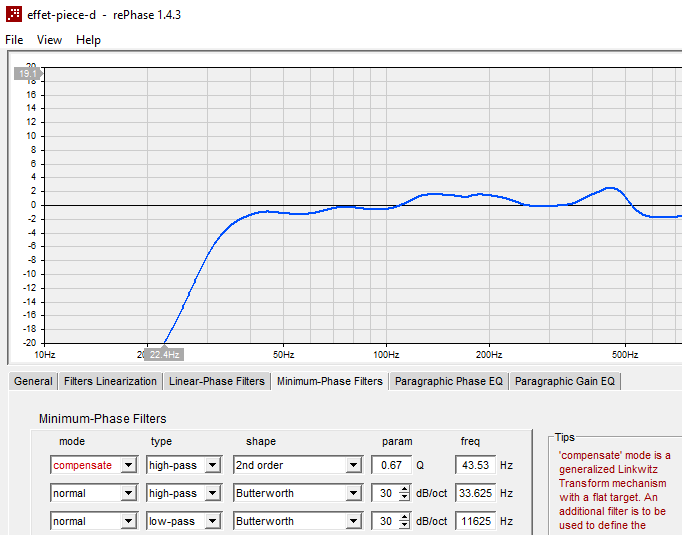The width and height of the screenshot is (682, 535).
Task: Open the File menu
Action: click(x=14, y=40)
